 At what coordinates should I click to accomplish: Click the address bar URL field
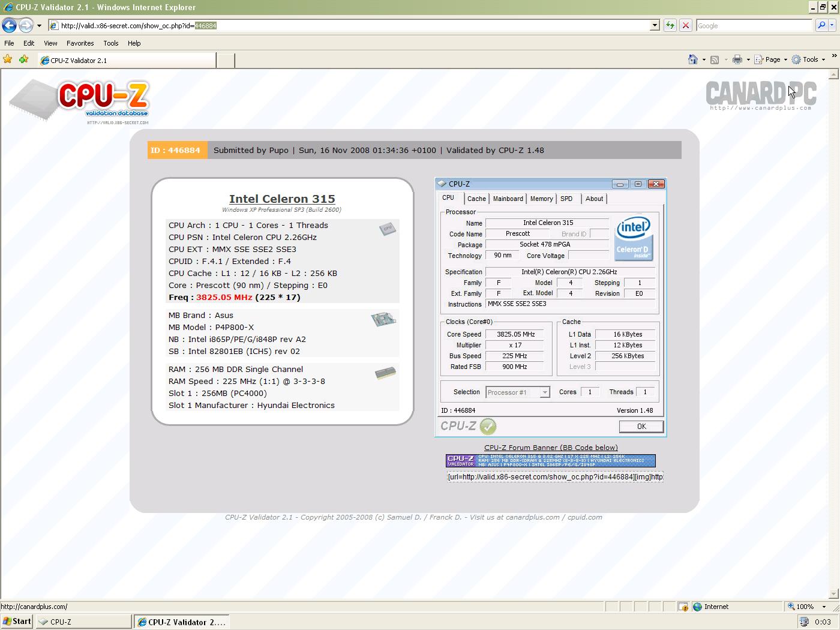coord(349,26)
